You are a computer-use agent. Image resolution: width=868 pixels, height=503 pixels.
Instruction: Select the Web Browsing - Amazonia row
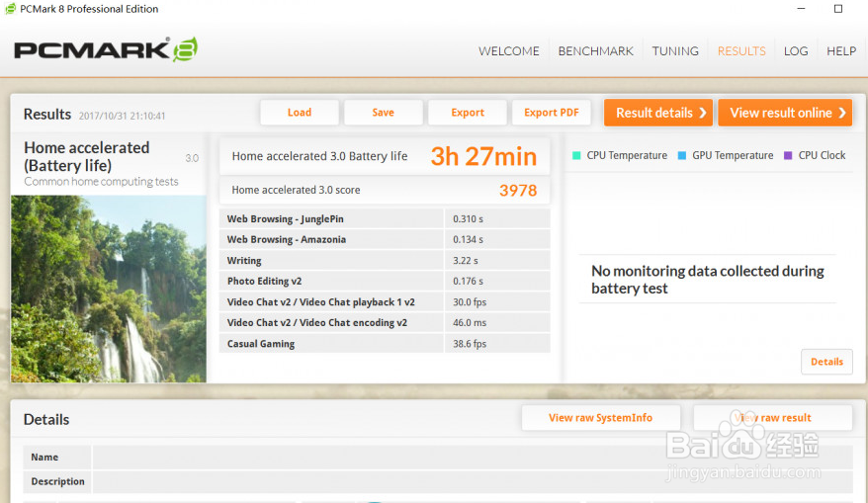[385, 239]
